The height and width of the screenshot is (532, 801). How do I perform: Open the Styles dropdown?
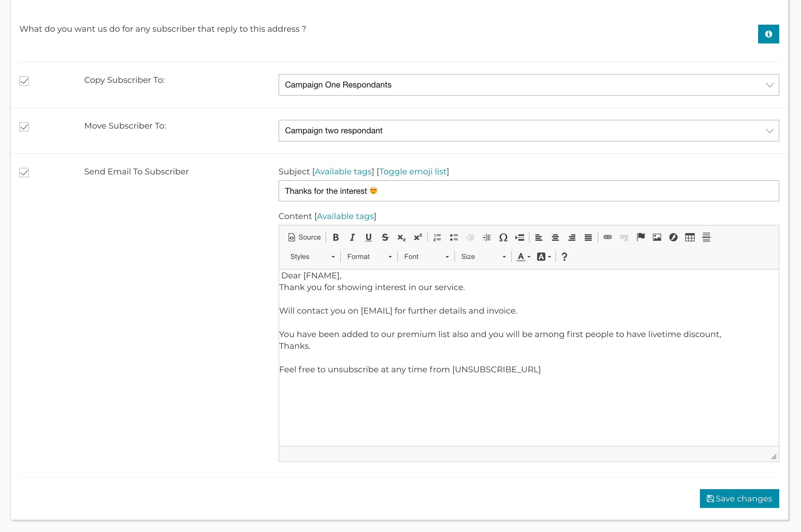click(312, 257)
